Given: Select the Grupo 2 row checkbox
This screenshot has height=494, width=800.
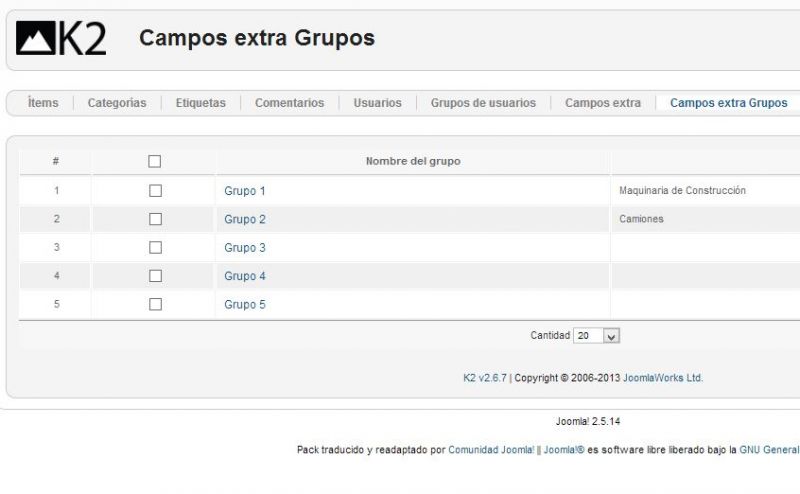Looking at the screenshot, I should click(x=155, y=219).
